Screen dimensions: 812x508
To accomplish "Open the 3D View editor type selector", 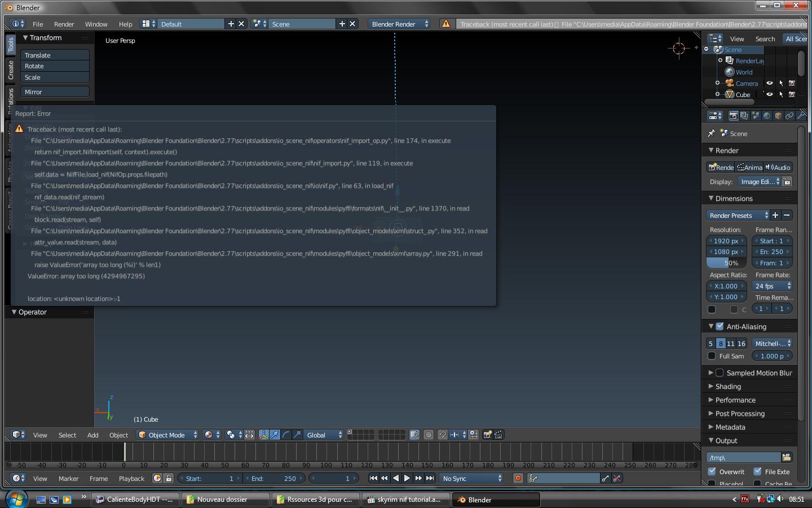I will 18,435.
